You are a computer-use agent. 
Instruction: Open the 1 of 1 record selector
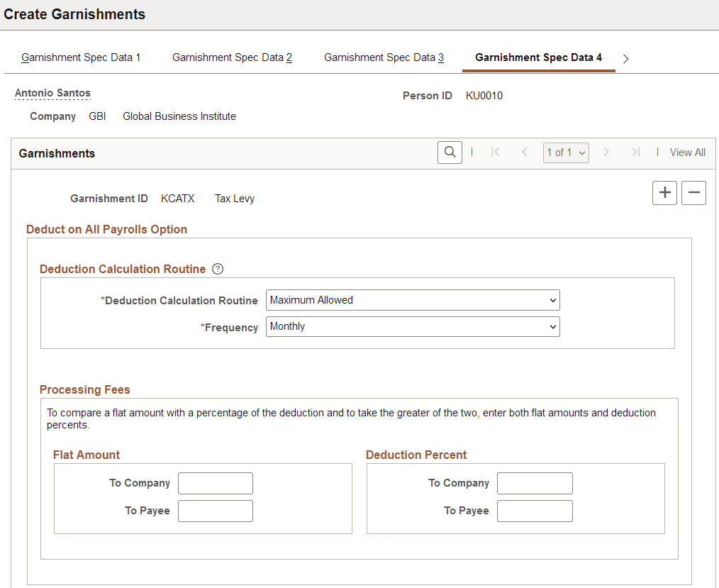[x=565, y=152]
